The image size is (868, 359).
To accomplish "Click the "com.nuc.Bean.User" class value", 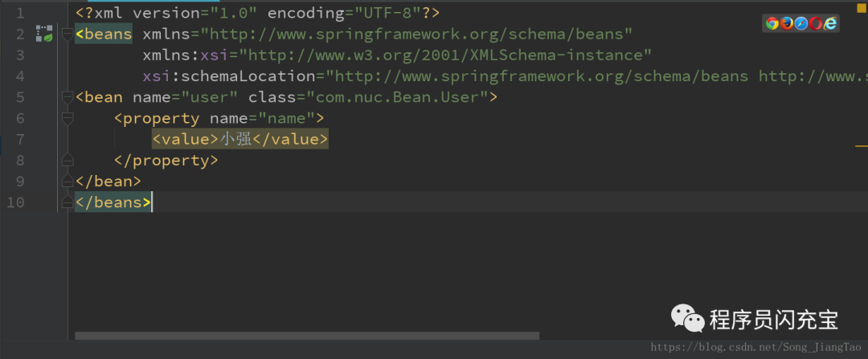I will coord(396,97).
